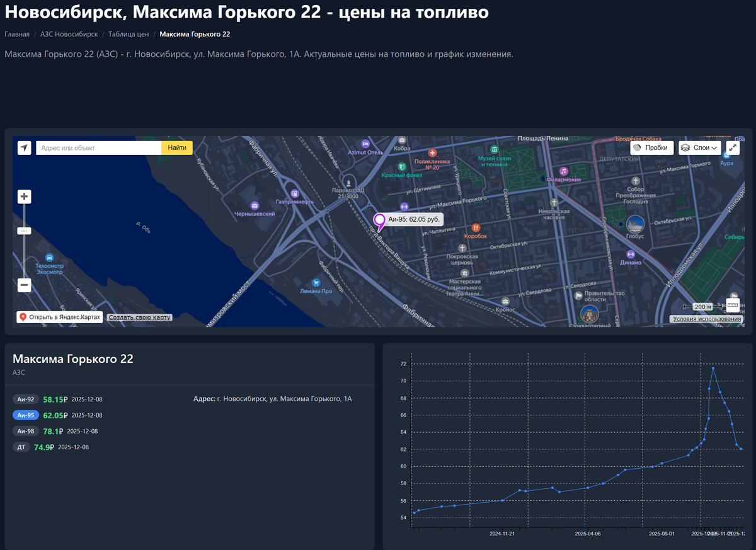The width and height of the screenshot is (756, 550).
Task: Click the Музей связи и техники icon
Action: pos(494,149)
